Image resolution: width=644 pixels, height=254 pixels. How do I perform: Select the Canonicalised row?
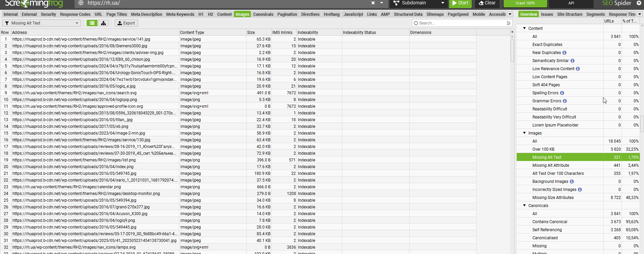[578, 238]
